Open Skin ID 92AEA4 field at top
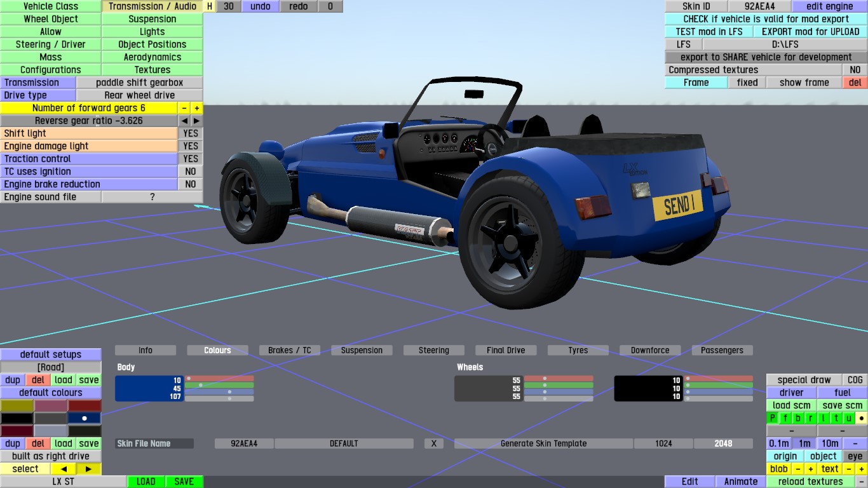This screenshot has height=488, width=868. 760,6
